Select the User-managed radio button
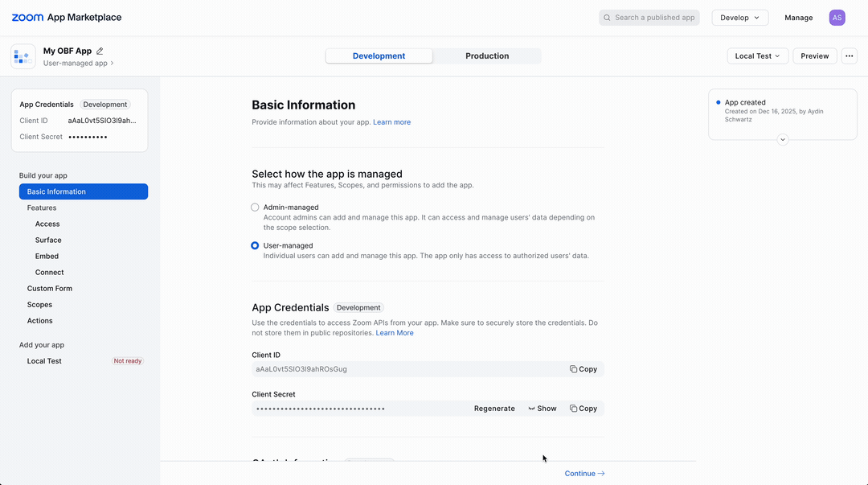The image size is (868, 485). (255, 245)
